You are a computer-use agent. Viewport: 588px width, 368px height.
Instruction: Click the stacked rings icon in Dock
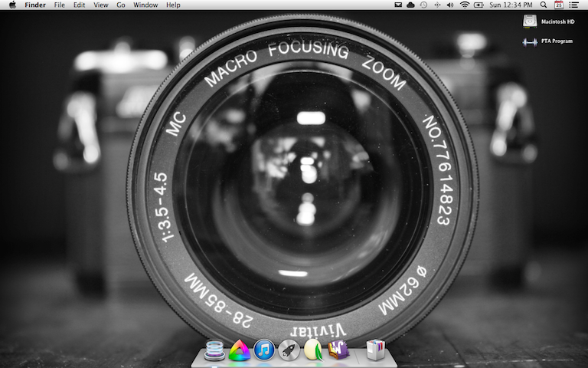[214, 350]
